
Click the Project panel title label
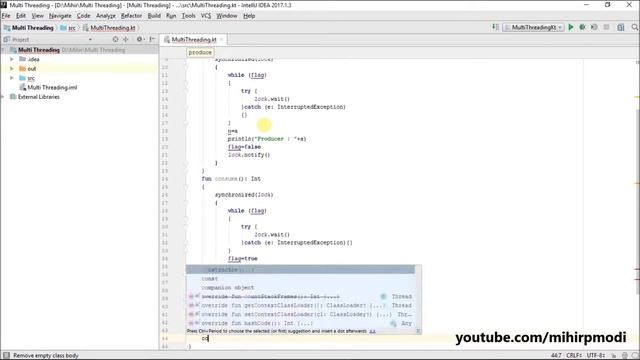20,40
